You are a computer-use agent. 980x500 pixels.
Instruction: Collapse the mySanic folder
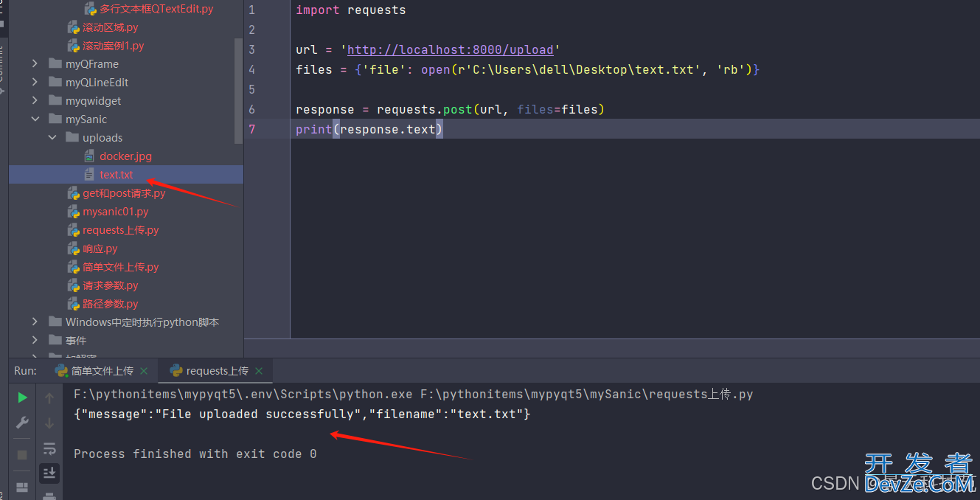35,119
